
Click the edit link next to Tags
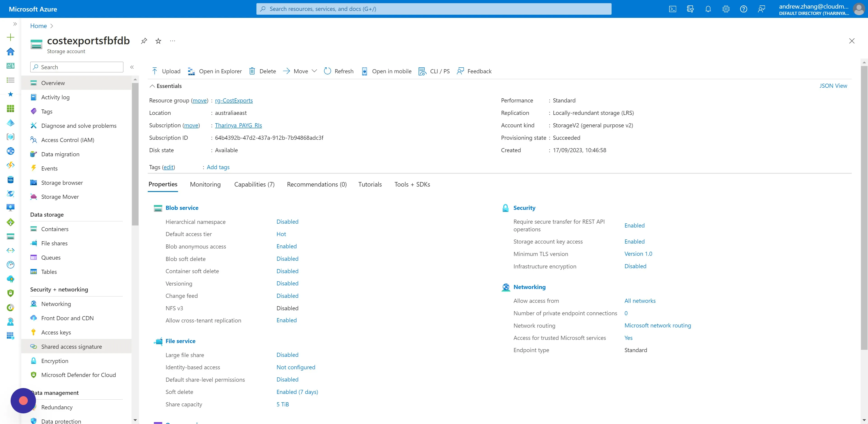(x=168, y=167)
